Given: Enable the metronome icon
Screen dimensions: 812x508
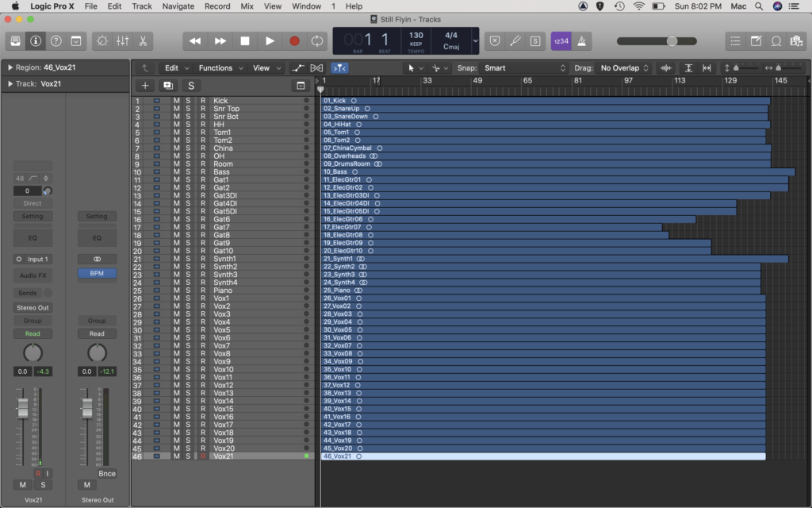Looking at the screenshot, I should pos(582,41).
